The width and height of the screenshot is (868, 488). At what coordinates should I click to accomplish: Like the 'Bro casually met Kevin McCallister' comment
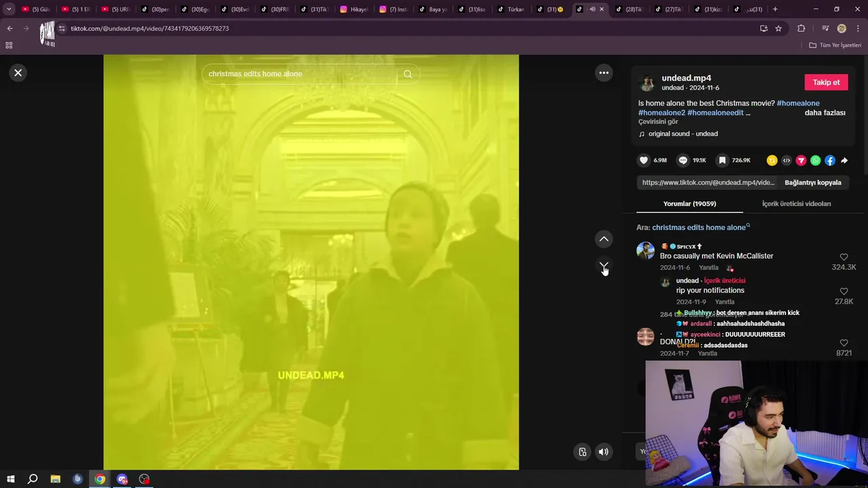coord(844,258)
